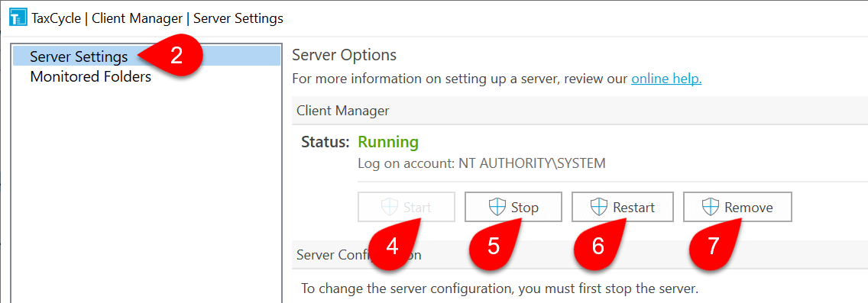Click the disabled Start button
Screen dimensions: 868x303
coord(406,208)
